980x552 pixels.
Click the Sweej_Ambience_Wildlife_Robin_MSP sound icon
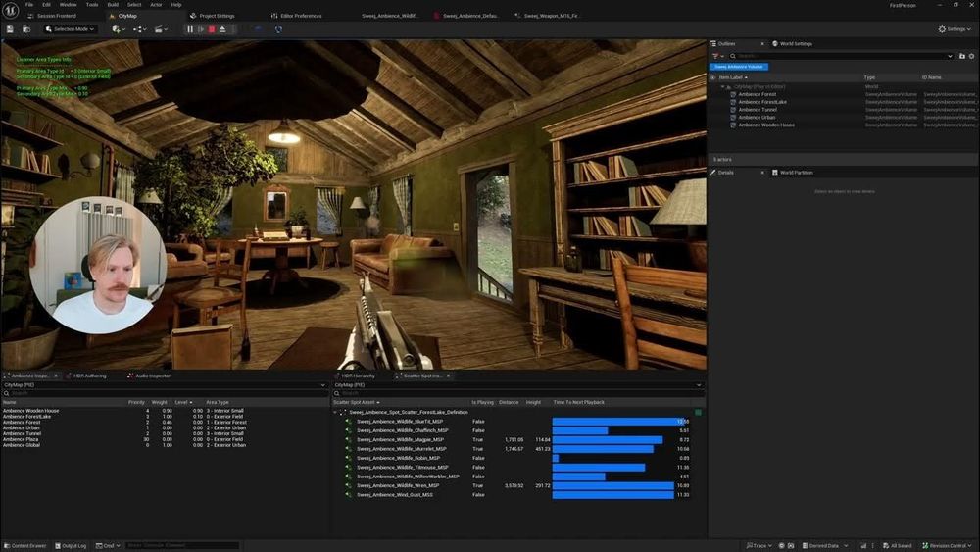click(349, 458)
